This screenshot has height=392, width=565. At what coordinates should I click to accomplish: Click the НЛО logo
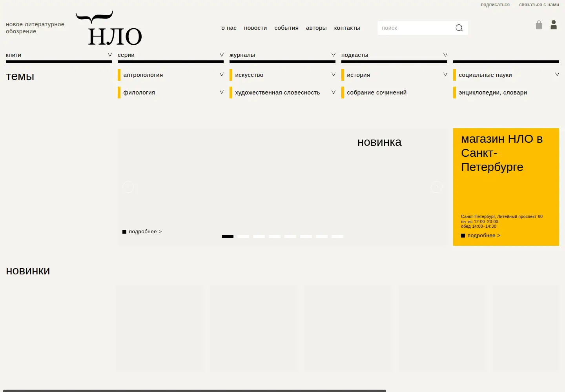(x=109, y=28)
